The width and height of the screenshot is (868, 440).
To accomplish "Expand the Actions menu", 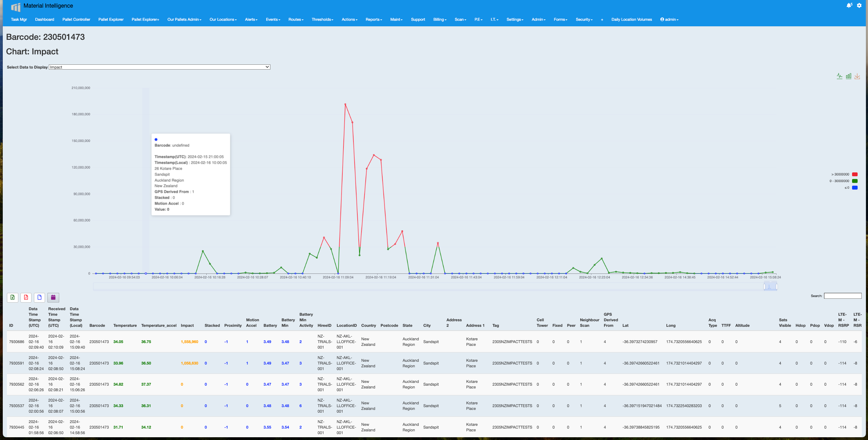I will tap(349, 19).
